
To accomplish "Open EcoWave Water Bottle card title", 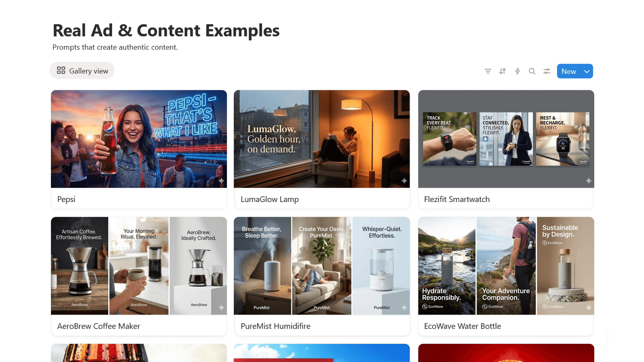I will 463,326.
